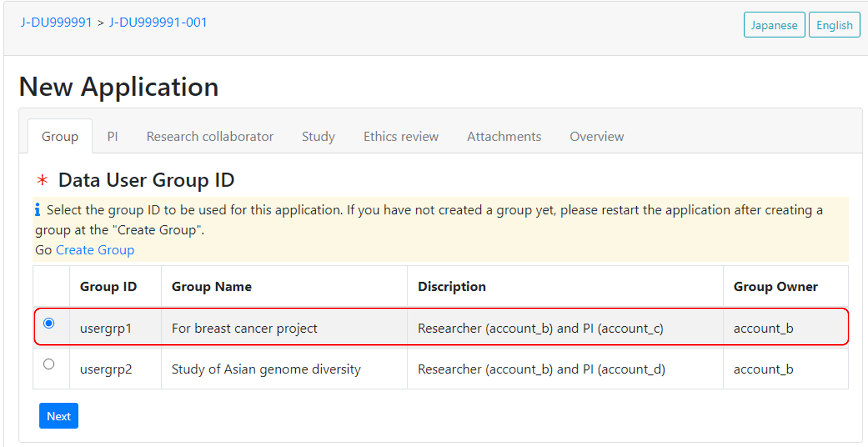
Task: Open the J-DU999991-001 breadcrumb link
Action: [158, 22]
